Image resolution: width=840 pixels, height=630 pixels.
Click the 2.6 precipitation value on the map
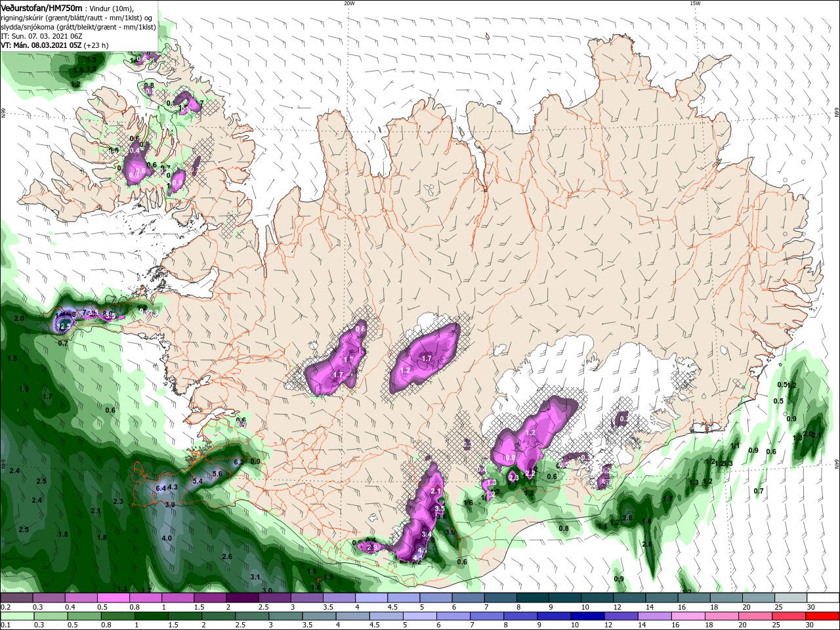pyautogui.click(x=227, y=556)
